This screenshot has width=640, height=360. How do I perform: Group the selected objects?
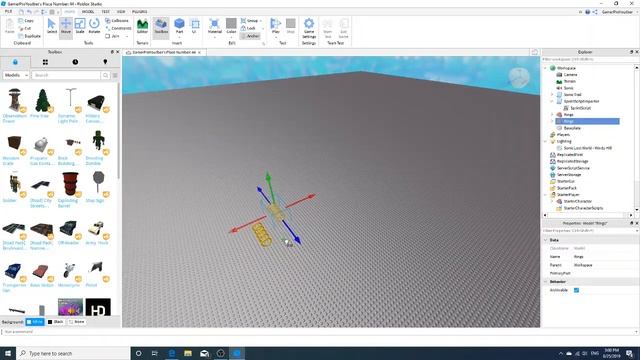coord(249,20)
